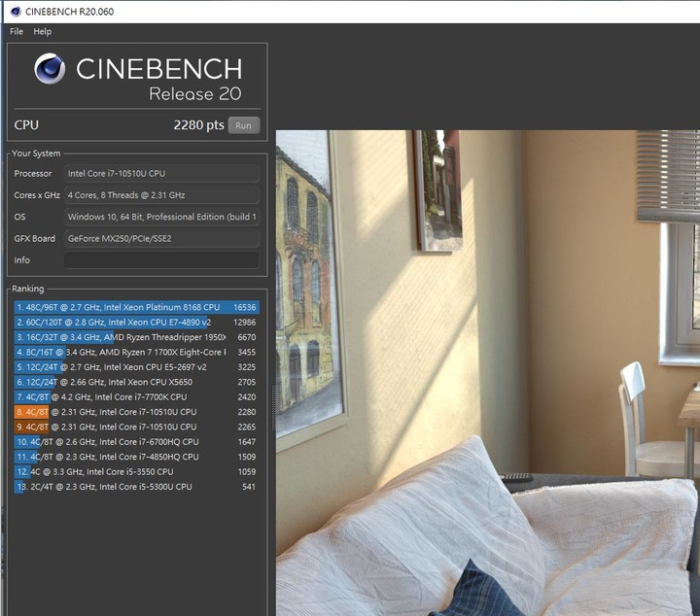Image resolution: width=700 pixels, height=616 pixels.
Task: Select ranking row Intel Core i5-3550
Action: coord(137,471)
